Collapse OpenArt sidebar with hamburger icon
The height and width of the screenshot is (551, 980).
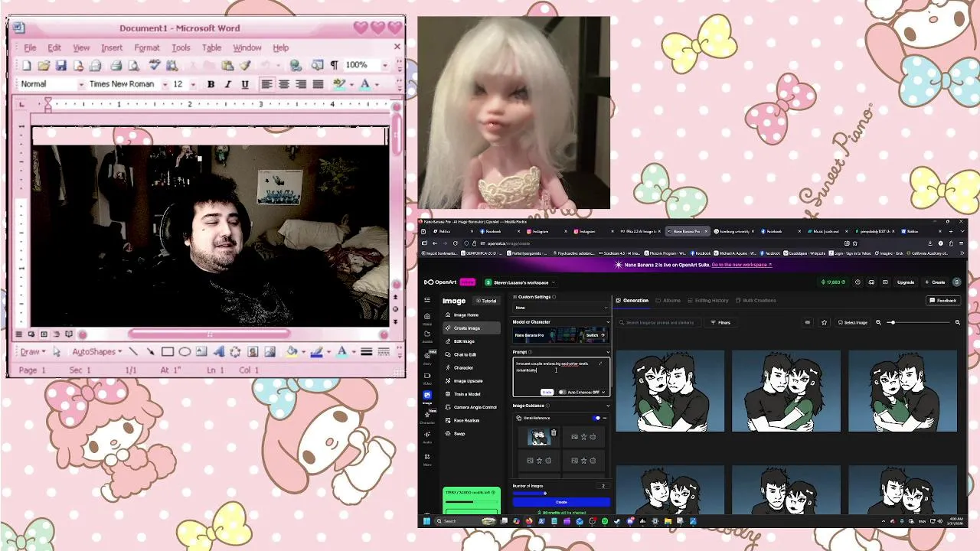coord(427,300)
